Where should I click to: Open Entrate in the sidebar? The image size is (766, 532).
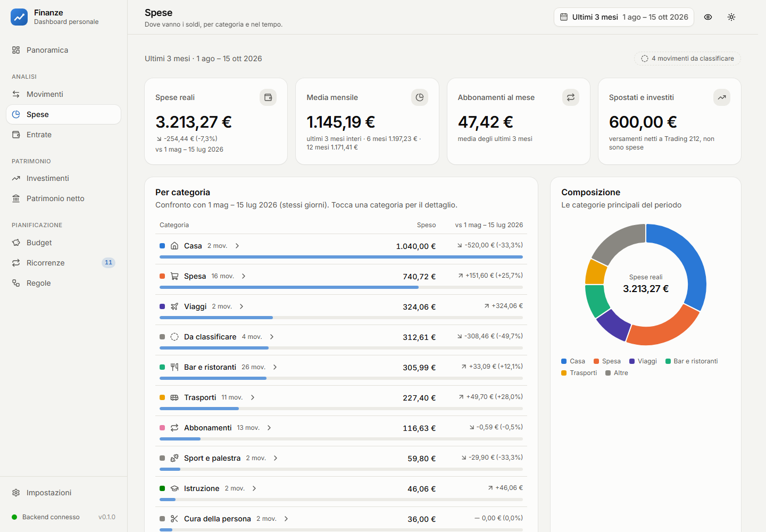click(63, 135)
